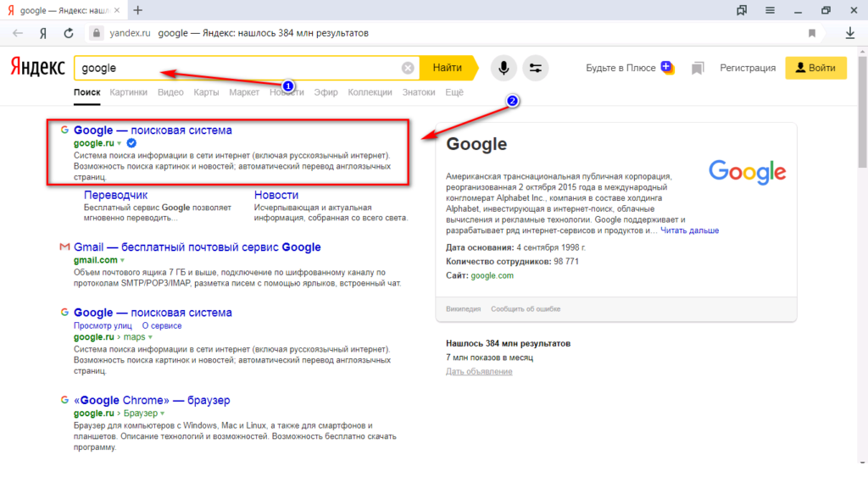The width and height of the screenshot is (868, 488).
Task: Bookmark page using the address bar bookmark icon
Action: 812,33
